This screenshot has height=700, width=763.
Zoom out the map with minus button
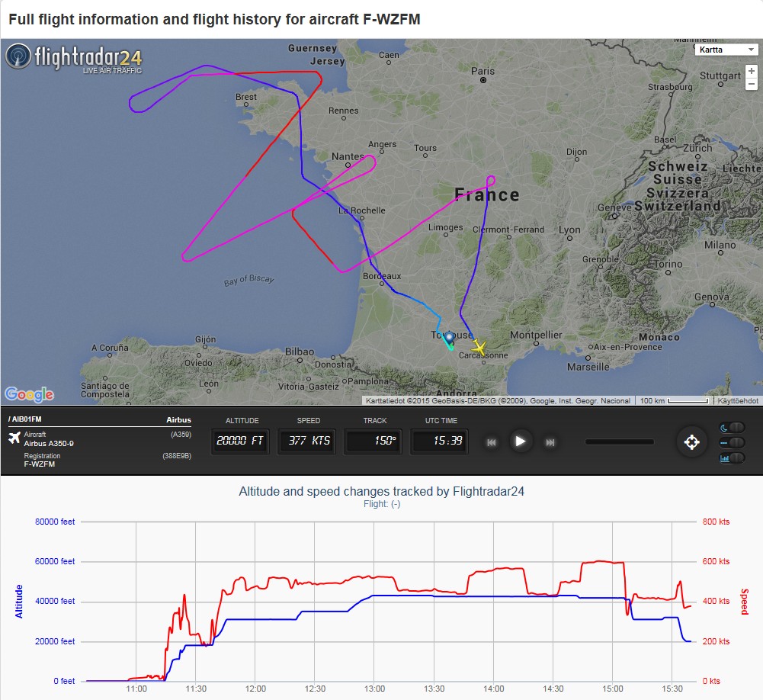752,85
